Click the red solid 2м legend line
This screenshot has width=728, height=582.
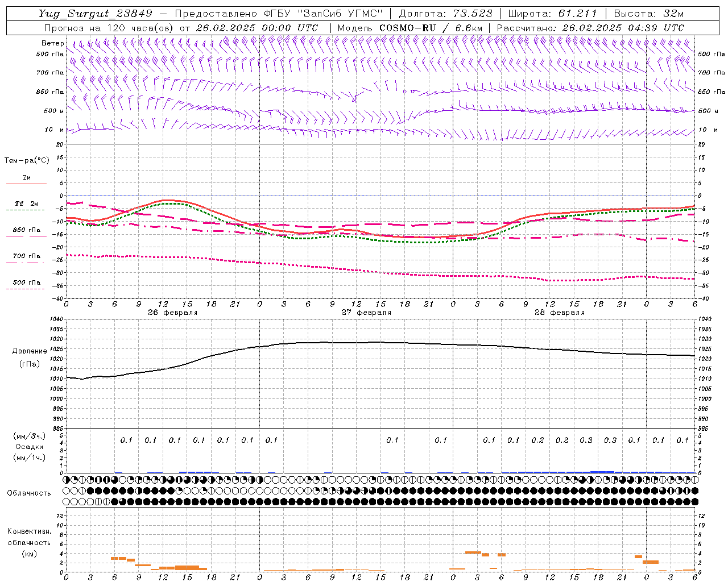coord(26,184)
